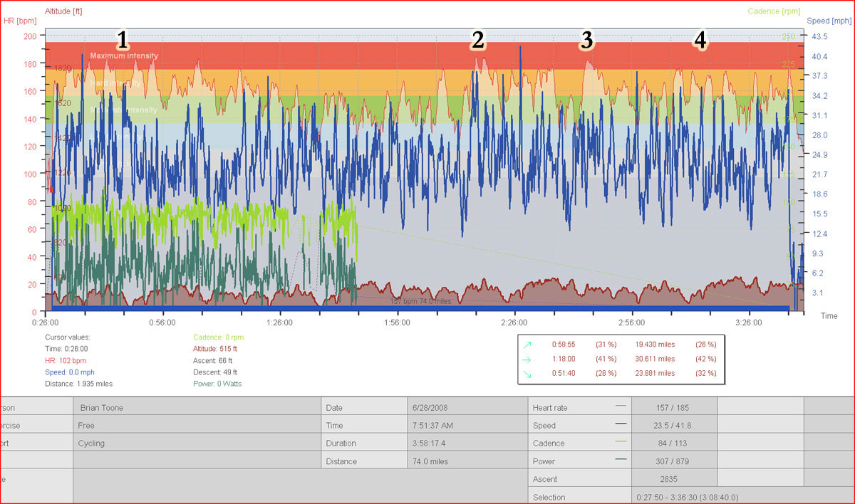Click the heart rate value 157 / 185

click(673, 408)
